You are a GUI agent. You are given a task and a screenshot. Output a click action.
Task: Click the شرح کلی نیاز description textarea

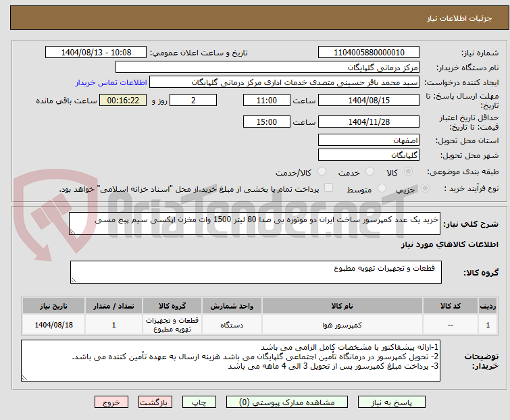(x=255, y=224)
